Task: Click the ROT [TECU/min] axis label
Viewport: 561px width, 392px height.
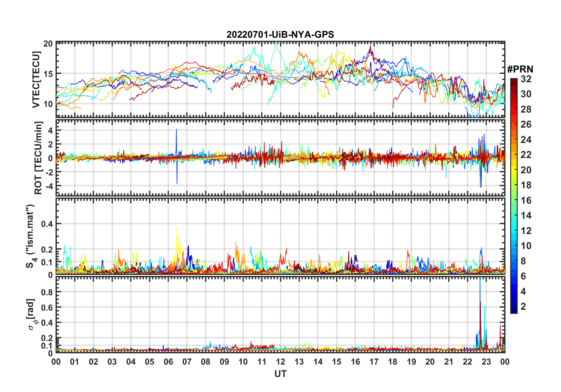Action: click(x=38, y=158)
